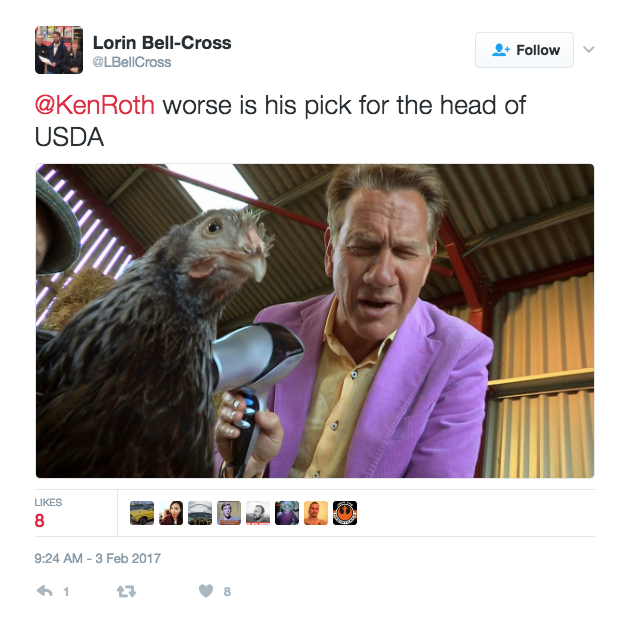Open the 9:24 AM - 3 Feb 2017 timestamp

(x=98, y=558)
